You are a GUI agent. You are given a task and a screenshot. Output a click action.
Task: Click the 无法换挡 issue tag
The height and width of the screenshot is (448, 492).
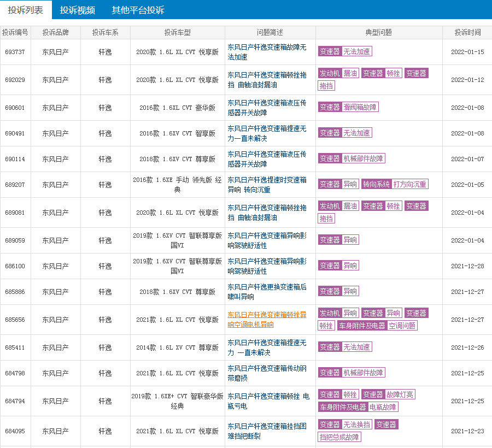pos(356,425)
